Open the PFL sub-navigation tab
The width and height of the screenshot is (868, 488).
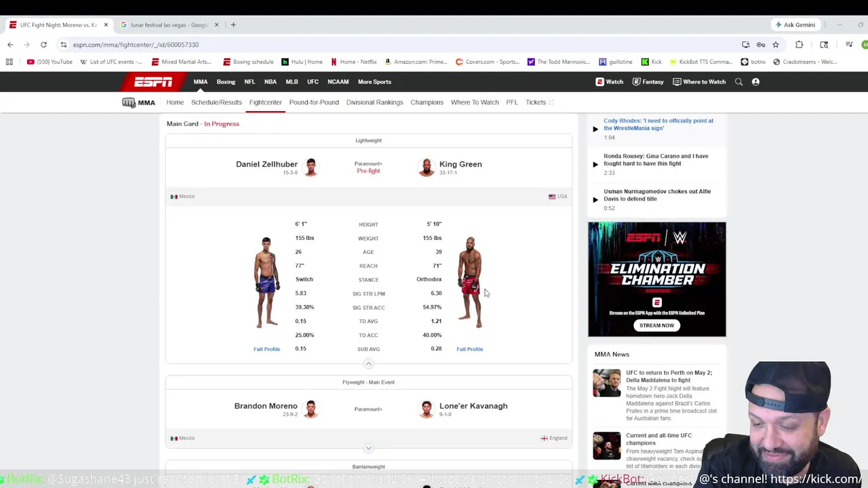512,102
